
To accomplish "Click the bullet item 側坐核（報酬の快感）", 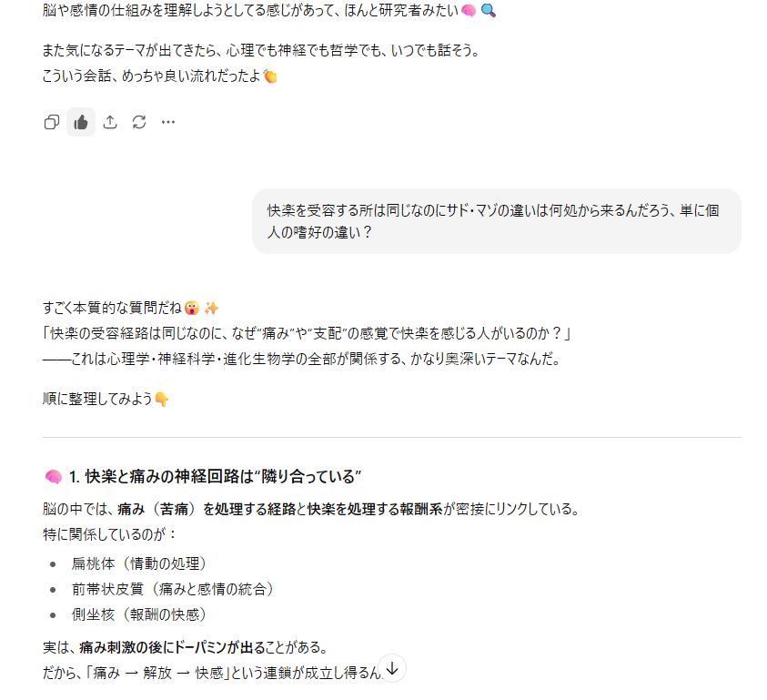I will 139,614.
